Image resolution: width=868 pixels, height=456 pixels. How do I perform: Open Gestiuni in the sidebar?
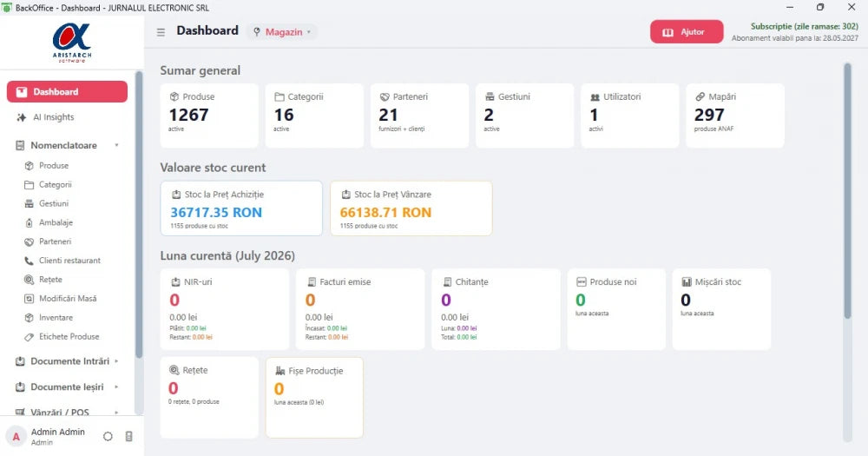(x=54, y=203)
